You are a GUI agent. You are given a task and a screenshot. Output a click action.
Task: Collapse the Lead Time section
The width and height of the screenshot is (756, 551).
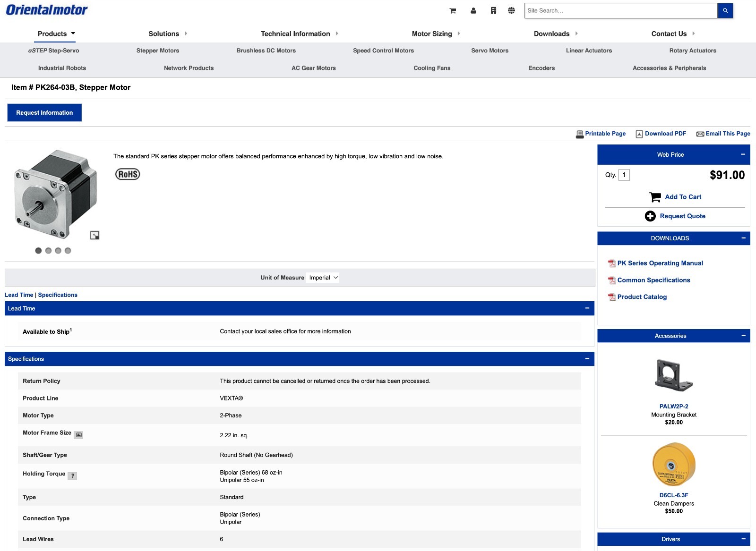(x=587, y=308)
